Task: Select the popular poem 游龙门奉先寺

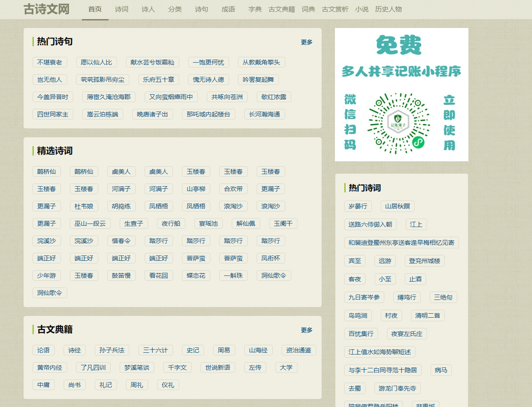Action: (x=397, y=388)
